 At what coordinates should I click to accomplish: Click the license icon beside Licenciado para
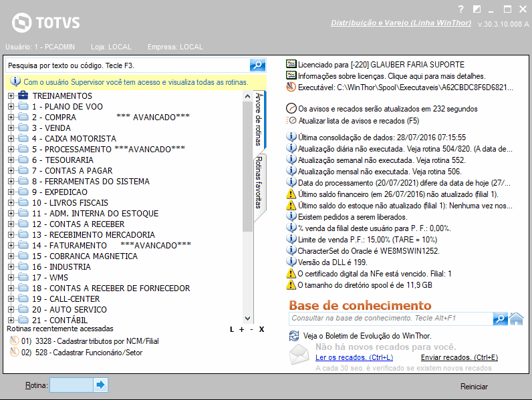tap(291, 63)
